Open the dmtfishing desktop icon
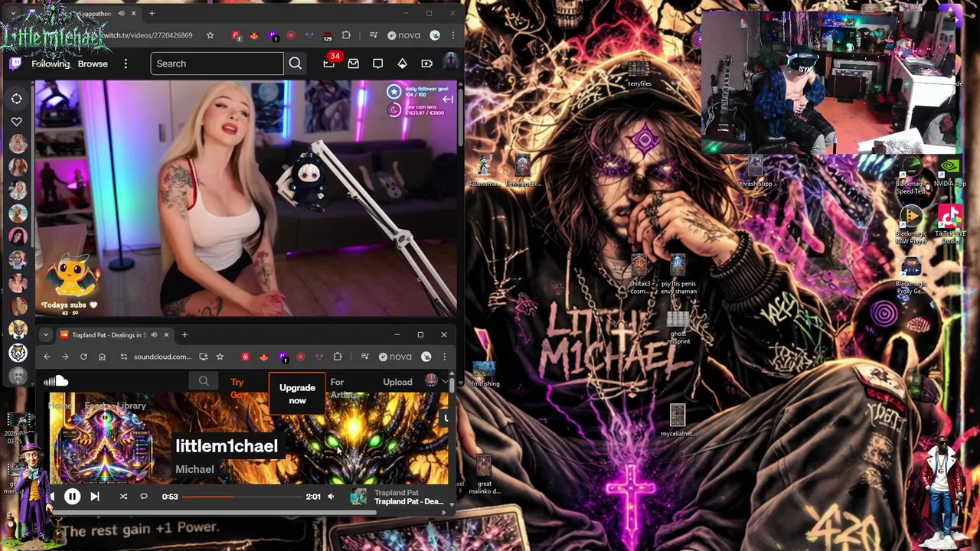This screenshot has width=980, height=551. click(484, 375)
